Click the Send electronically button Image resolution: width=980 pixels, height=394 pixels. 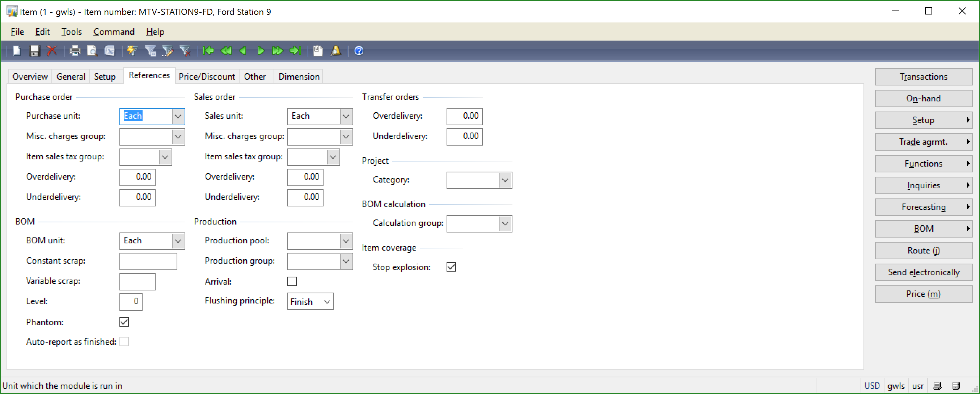pos(923,272)
